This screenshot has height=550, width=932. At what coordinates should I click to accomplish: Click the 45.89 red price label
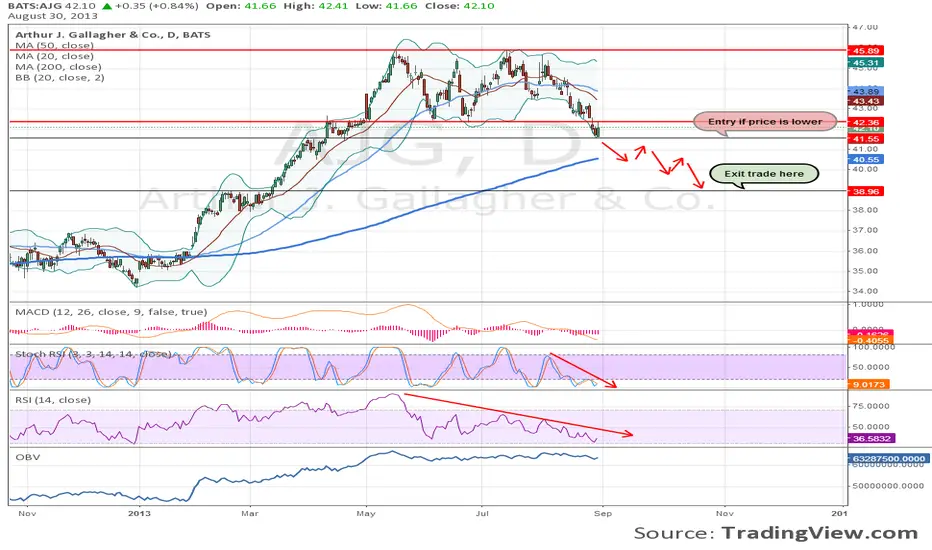pos(866,51)
